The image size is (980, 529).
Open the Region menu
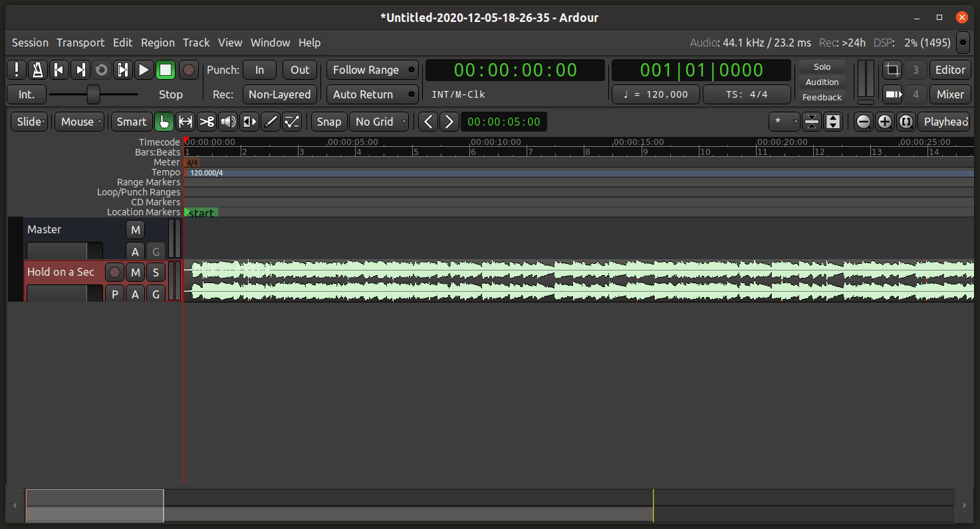[158, 43]
